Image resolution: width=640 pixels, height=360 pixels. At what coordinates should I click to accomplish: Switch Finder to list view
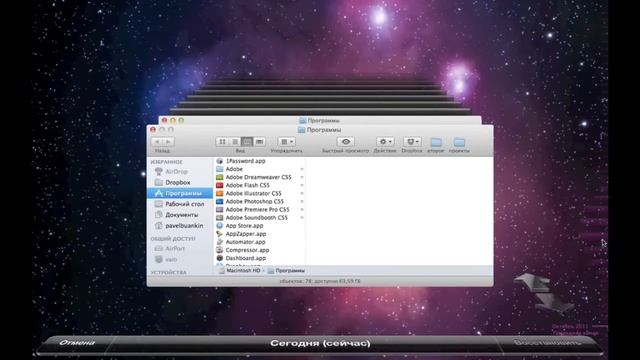coord(235,142)
